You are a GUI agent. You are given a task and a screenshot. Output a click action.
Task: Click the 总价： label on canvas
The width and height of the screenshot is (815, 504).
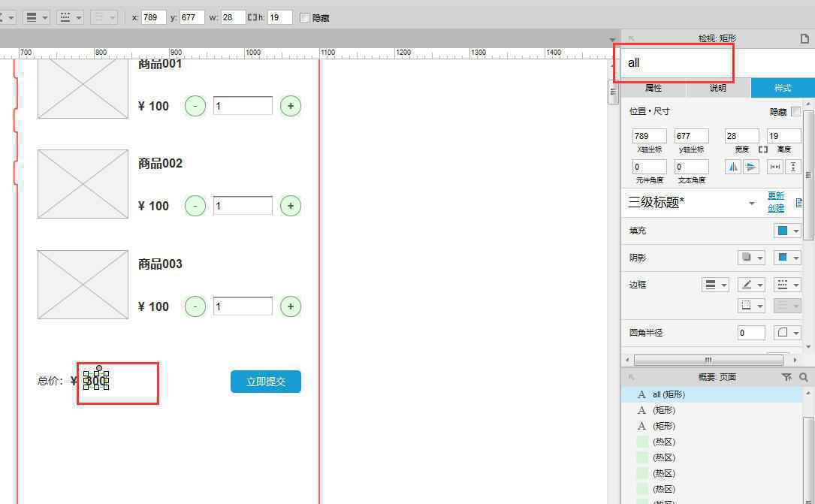click(50, 382)
